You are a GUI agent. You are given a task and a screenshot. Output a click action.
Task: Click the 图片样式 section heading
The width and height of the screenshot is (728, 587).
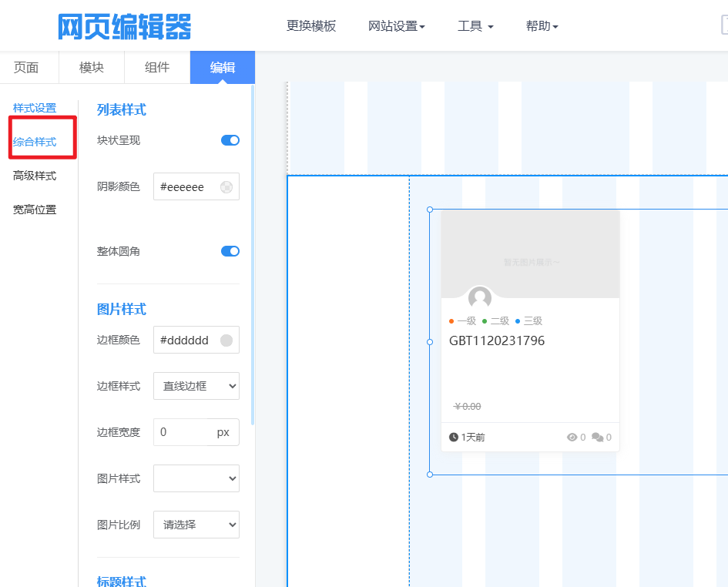122,310
